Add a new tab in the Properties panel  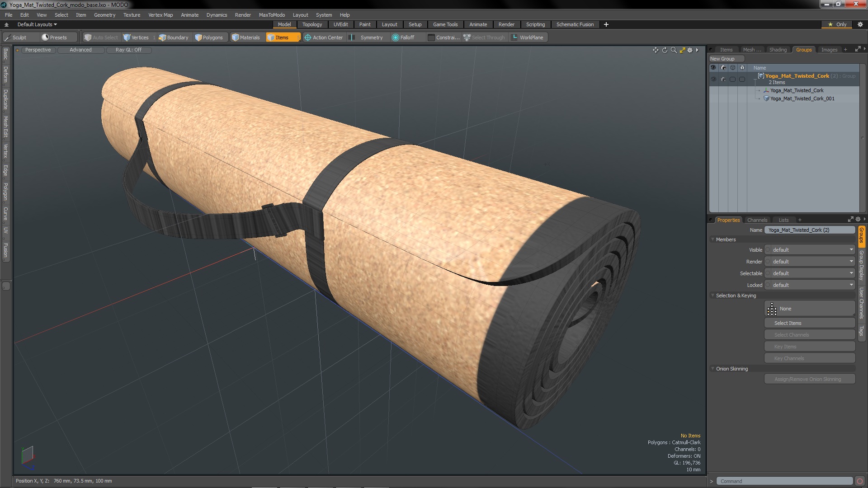click(x=800, y=220)
